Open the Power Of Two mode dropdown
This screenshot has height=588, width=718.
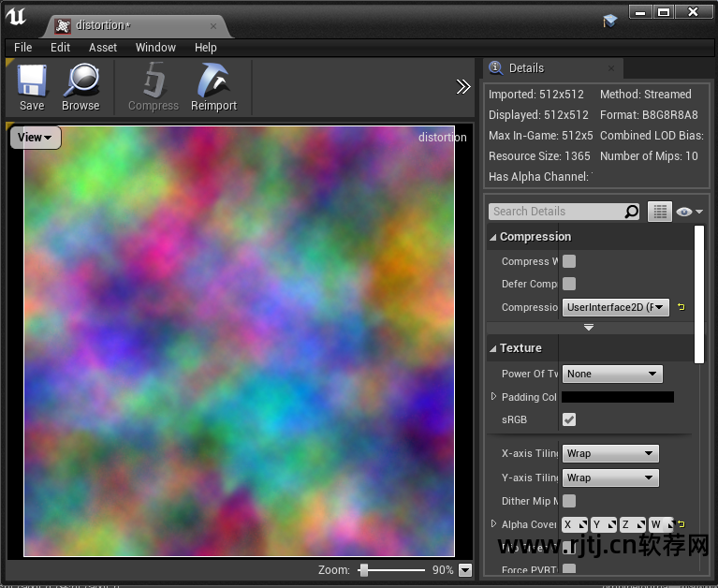click(612, 374)
